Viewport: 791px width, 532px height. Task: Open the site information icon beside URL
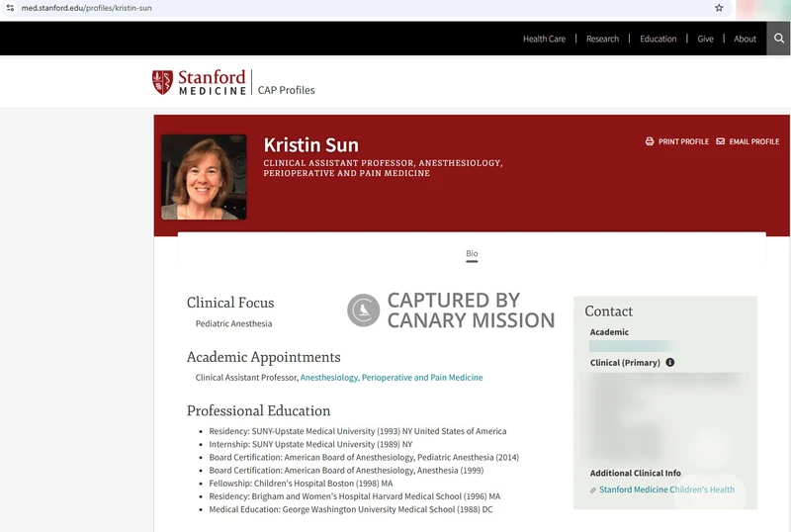coord(10,8)
